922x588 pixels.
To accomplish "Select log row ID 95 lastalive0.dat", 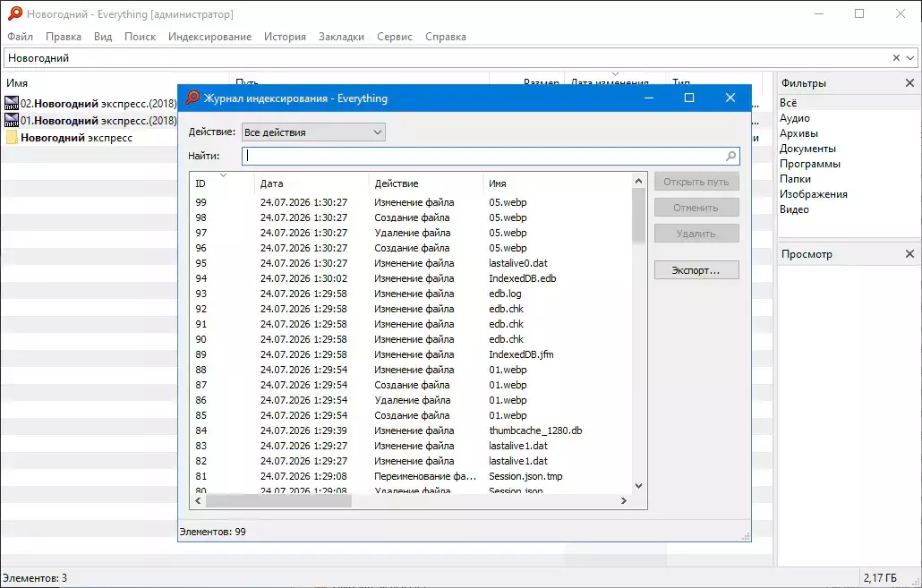I will coord(411,263).
